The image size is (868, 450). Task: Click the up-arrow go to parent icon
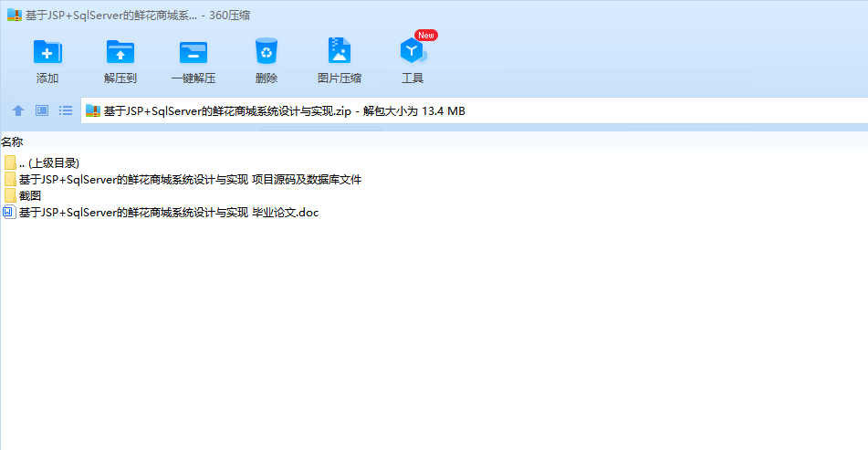tap(18, 110)
